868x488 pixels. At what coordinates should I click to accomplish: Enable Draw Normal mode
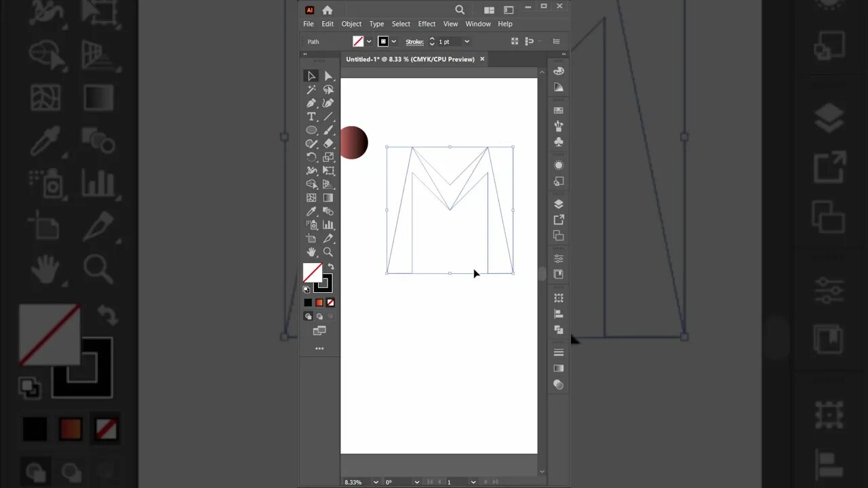(308, 317)
